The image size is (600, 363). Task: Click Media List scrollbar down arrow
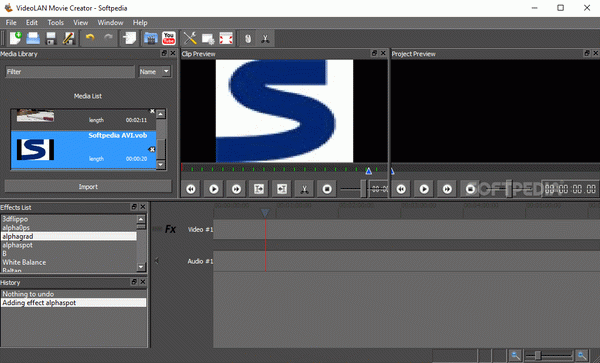(x=161, y=165)
